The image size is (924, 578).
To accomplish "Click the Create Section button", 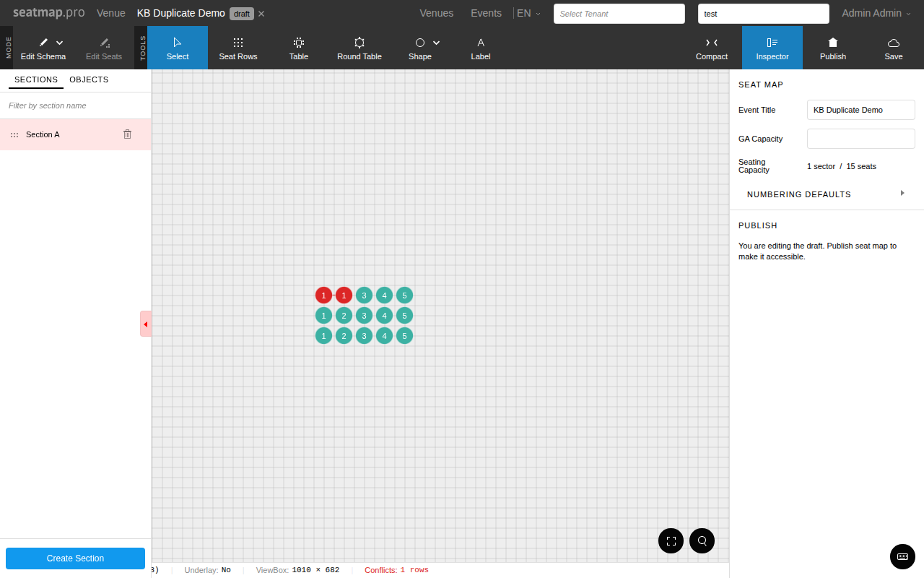I will click(75, 558).
